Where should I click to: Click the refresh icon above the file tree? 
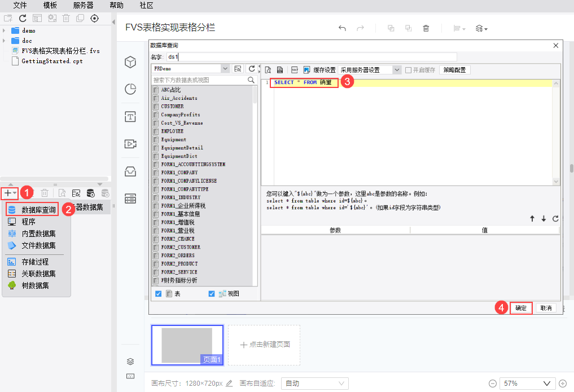coord(23,18)
